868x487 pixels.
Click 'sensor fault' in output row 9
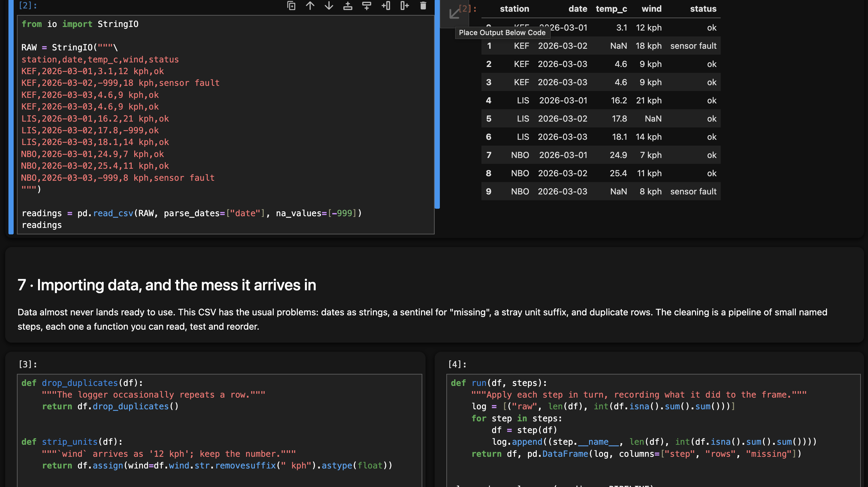[693, 191]
